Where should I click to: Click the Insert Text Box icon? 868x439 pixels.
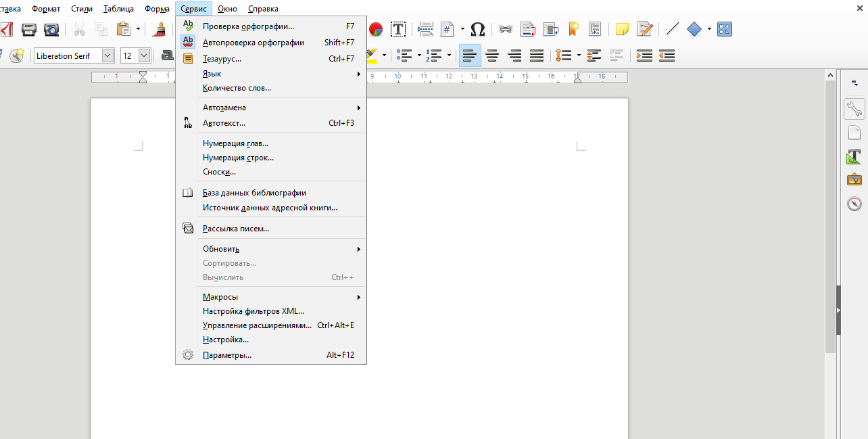click(398, 29)
